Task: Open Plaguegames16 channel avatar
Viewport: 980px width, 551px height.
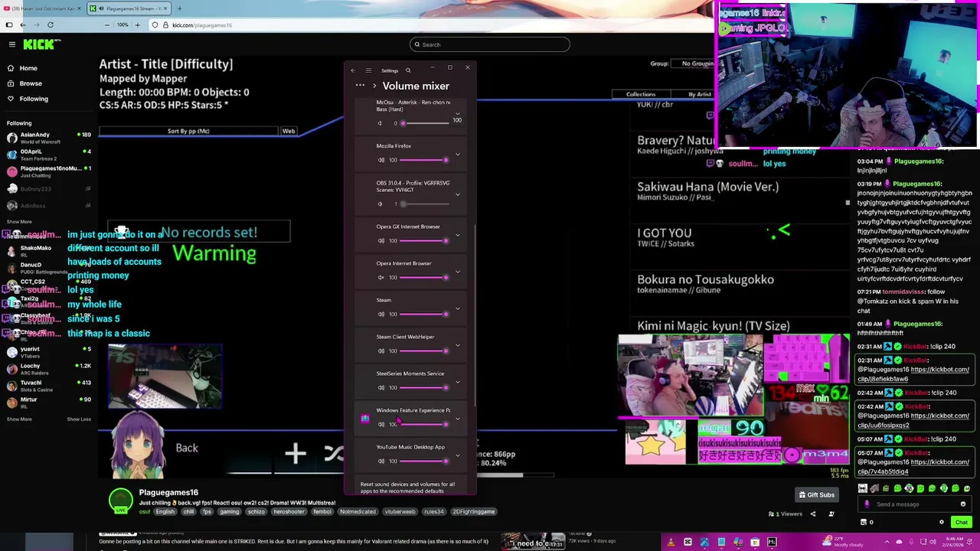Action: point(120,500)
